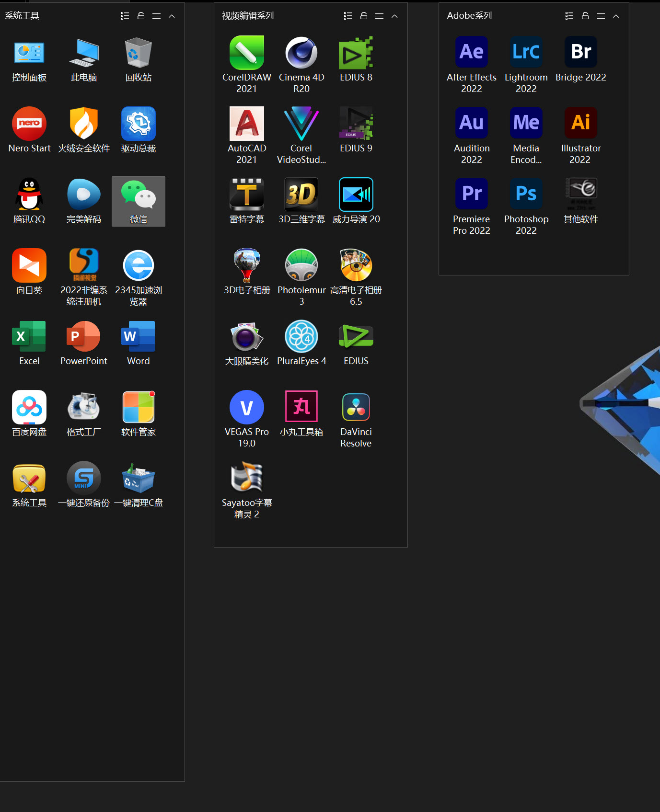Collapse the 系统工具 panel
This screenshot has width=660, height=812.
click(172, 16)
